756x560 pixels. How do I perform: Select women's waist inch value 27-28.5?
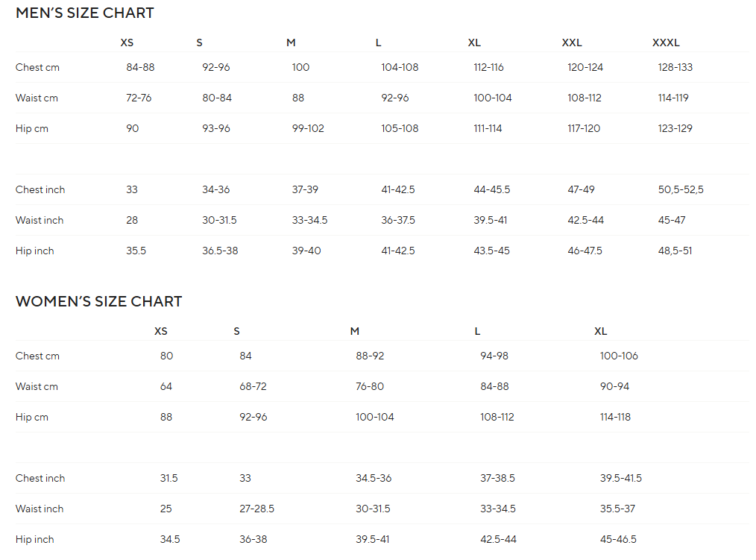256,509
